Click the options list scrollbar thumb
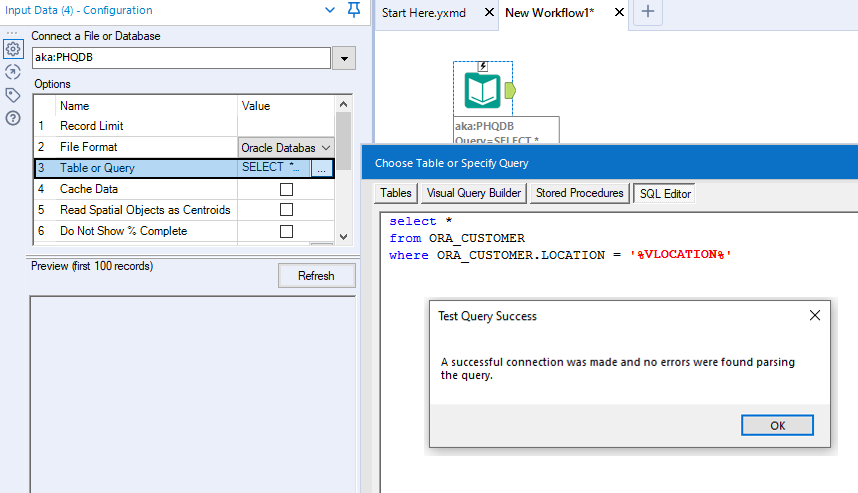Screen dimensions: 858x493 point(344,141)
